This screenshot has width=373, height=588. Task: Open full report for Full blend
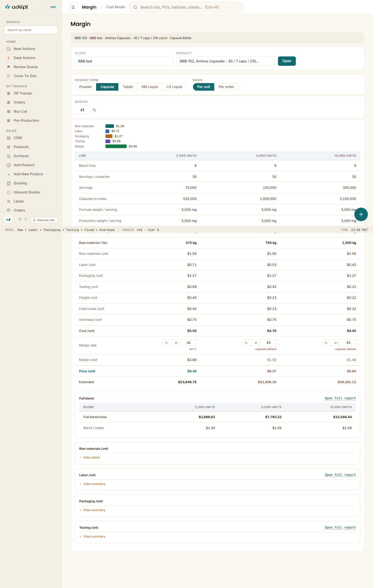pos(340,398)
